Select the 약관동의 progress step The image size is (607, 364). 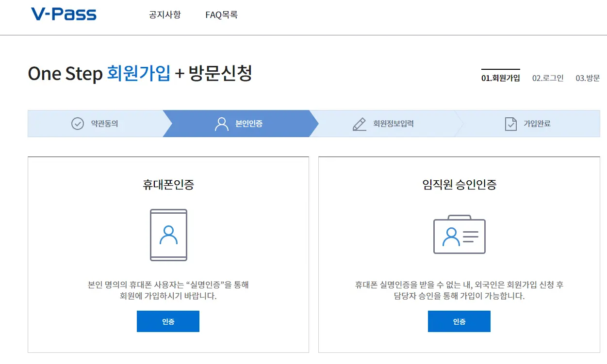point(95,124)
